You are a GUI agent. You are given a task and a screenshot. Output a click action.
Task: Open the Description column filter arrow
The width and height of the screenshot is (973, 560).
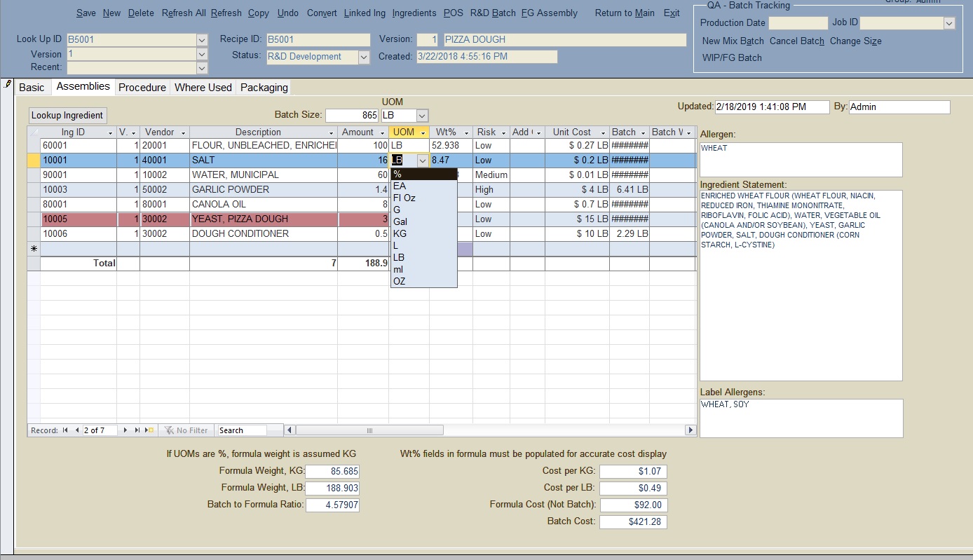pyautogui.click(x=332, y=132)
